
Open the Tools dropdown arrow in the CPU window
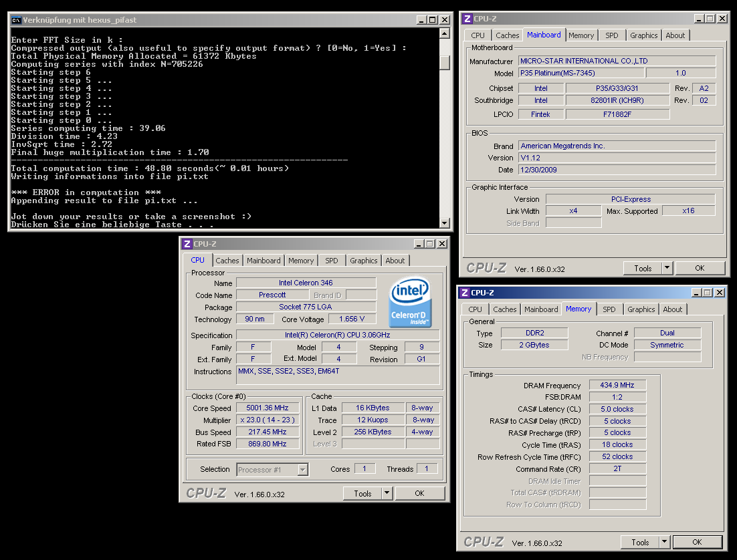point(387,493)
